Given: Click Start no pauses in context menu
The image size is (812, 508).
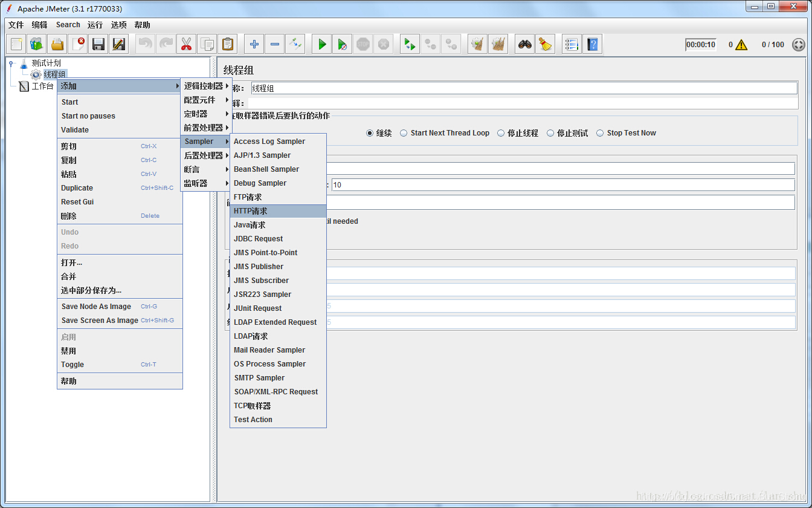Looking at the screenshot, I should [120, 116].
